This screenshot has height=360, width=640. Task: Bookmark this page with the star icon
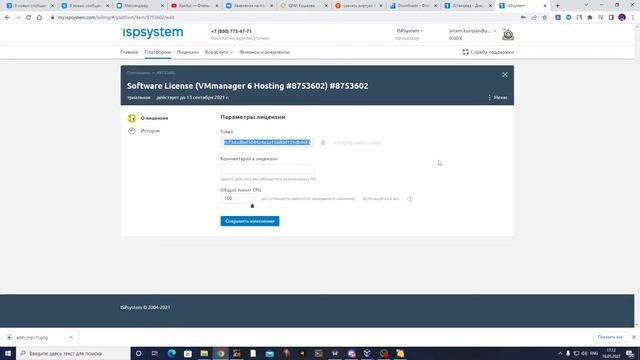544,18
